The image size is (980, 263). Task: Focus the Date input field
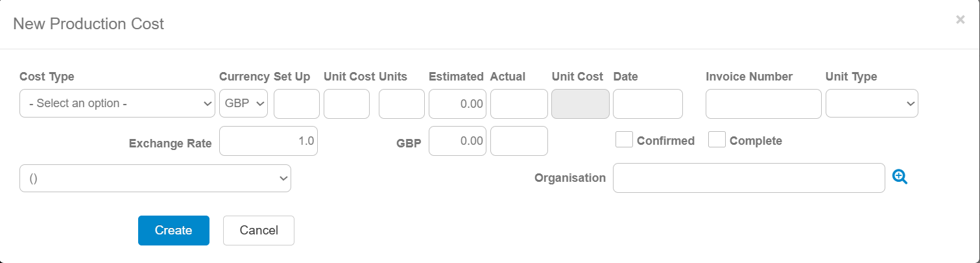coord(647,104)
